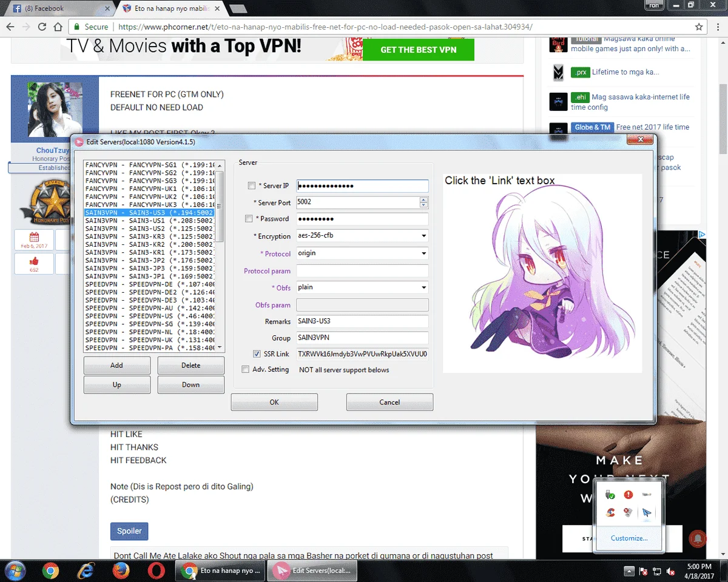Click the paper plane ShadowsocksR tray icon
Viewport: 728px width, 582px height.
[647, 513]
